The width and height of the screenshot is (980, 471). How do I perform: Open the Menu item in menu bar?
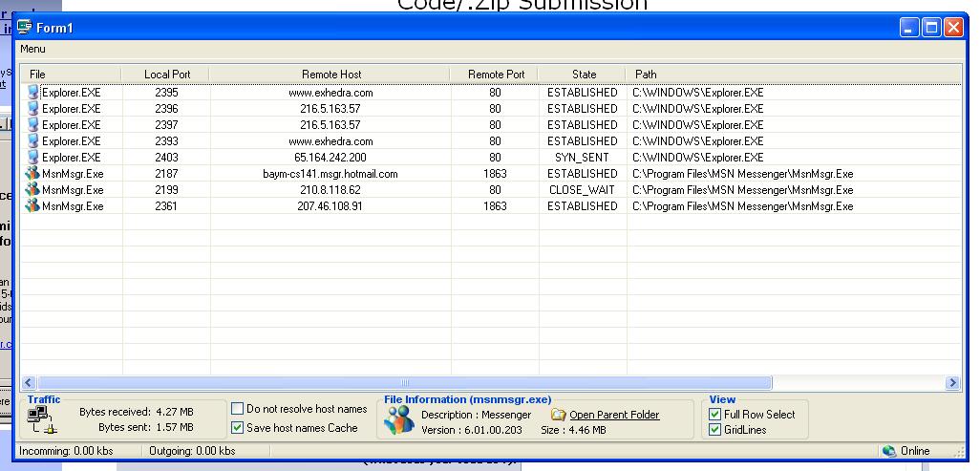[32, 49]
